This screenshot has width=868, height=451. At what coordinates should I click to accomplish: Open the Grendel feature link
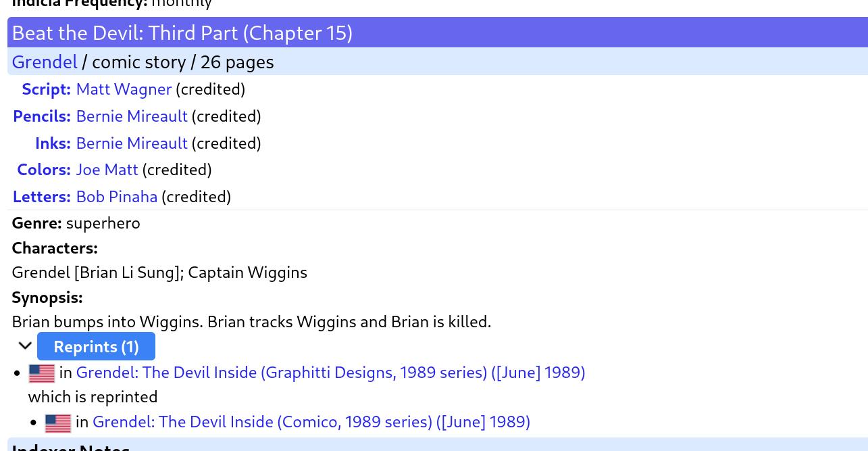click(x=45, y=62)
